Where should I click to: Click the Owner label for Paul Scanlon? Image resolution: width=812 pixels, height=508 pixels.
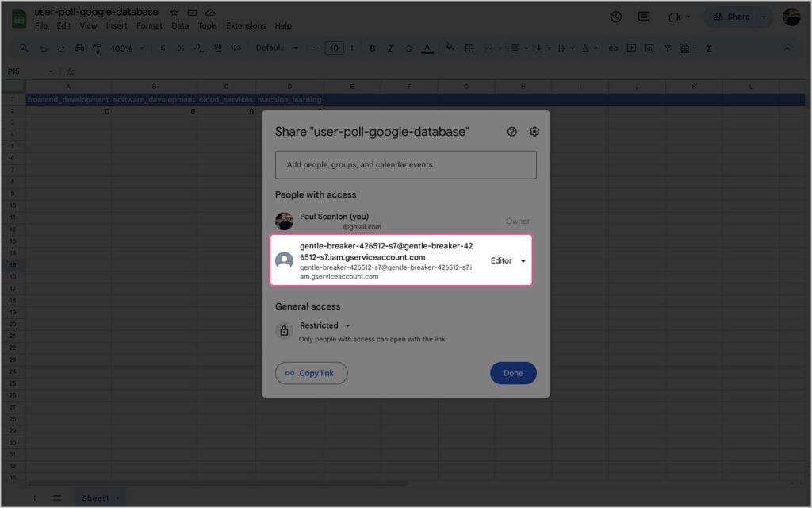click(517, 221)
